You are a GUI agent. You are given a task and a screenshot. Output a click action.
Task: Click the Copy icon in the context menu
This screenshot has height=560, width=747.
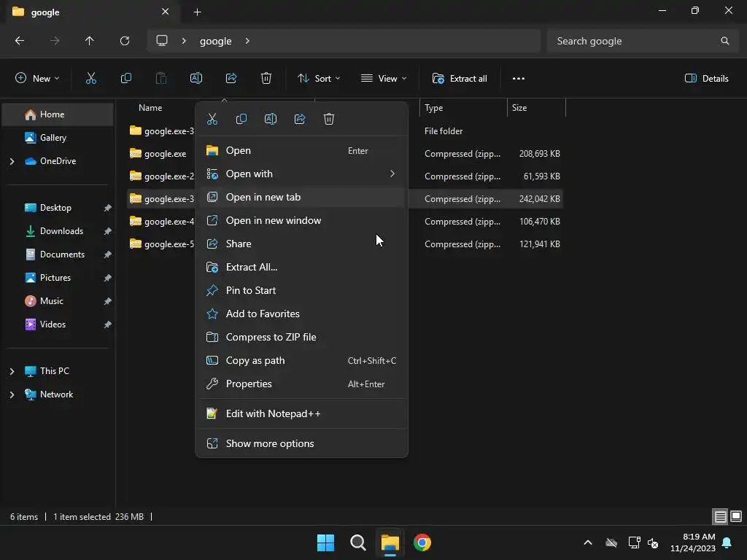[241, 119]
